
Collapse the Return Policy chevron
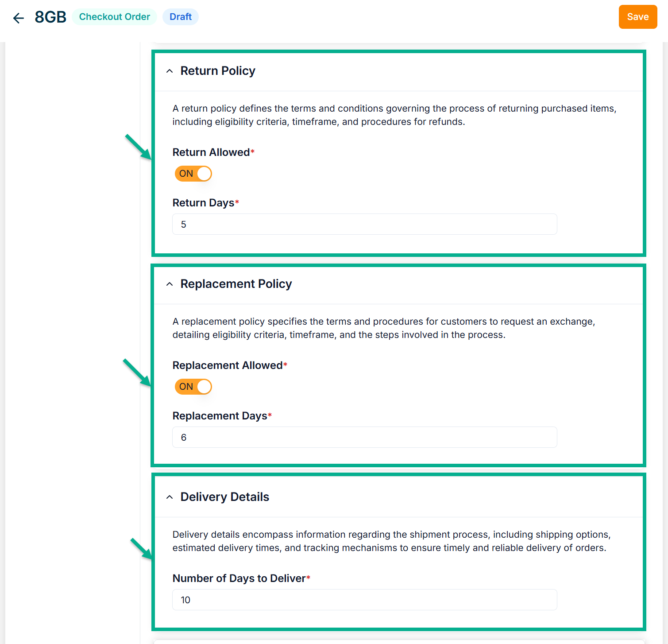pyautogui.click(x=170, y=71)
